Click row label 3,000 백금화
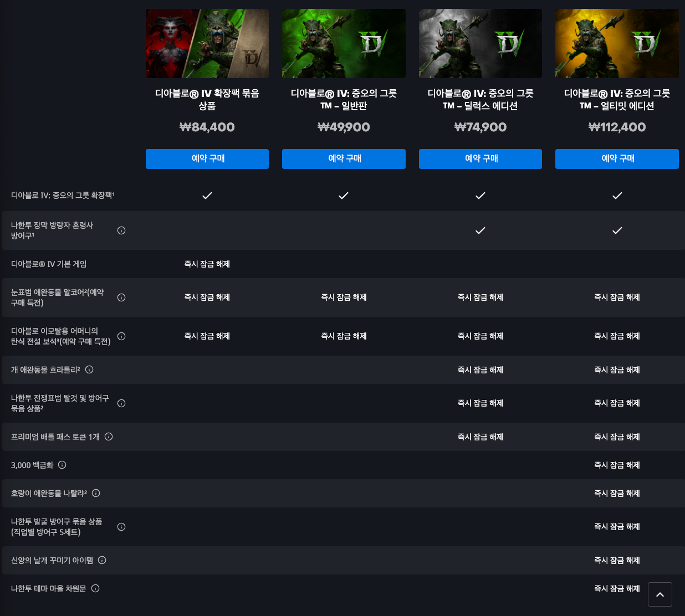685x616 pixels. (x=32, y=465)
